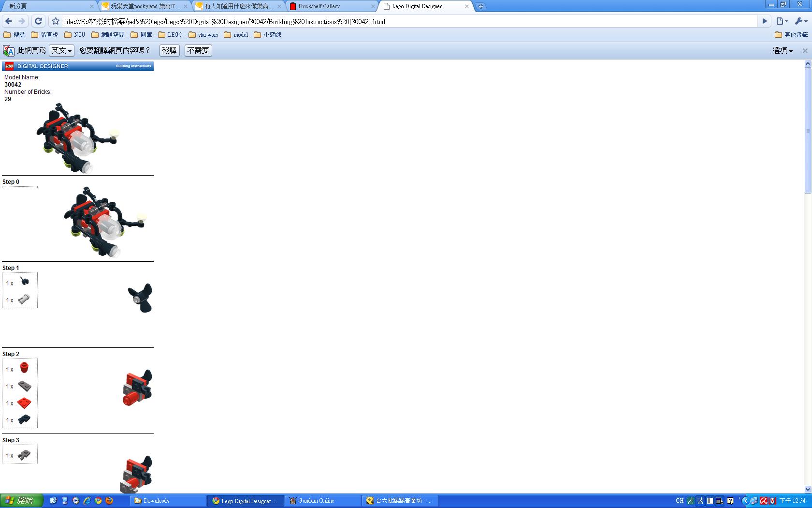Switch to the 玩樂天堂pockyland tab

(x=145, y=6)
